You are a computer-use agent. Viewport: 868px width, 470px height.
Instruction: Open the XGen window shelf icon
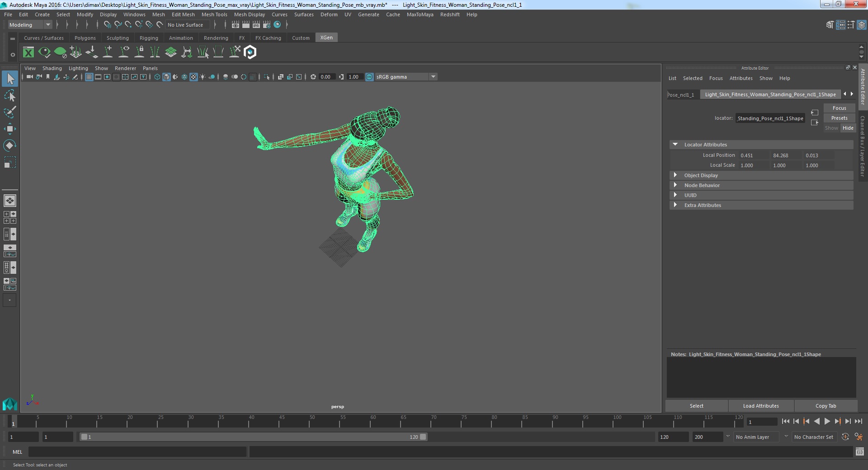click(x=28, y=52)
